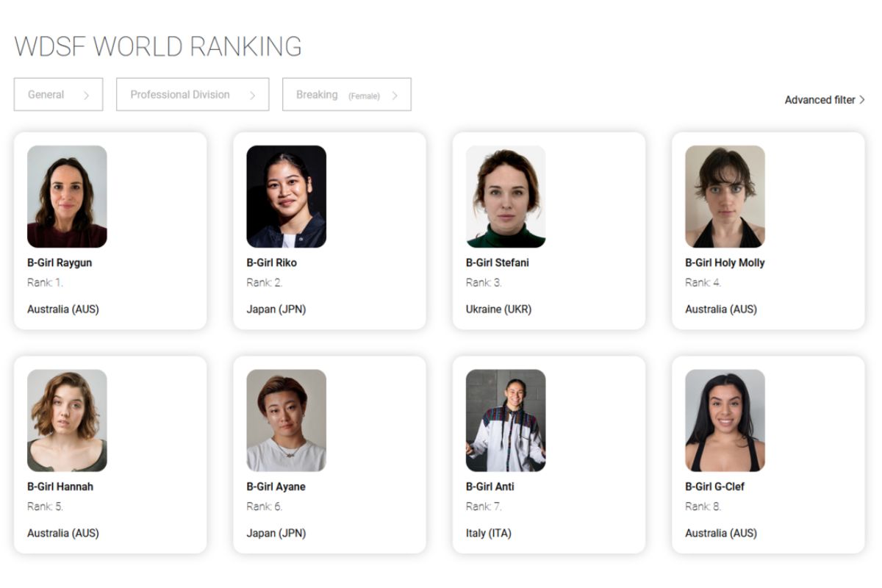Open B-Girl Stefani's profile photo
Image resolution: width=882 pixels, height=588 pixels.
[x=506, y=196]
